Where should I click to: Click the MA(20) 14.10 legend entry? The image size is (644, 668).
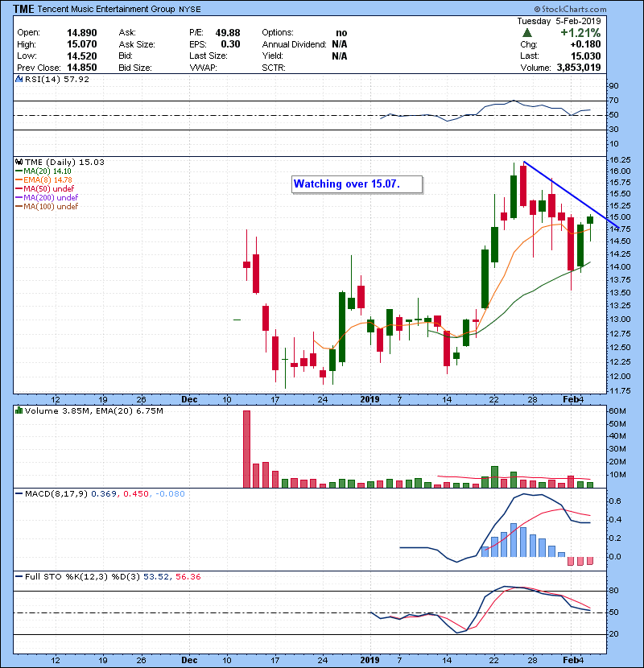click(x=43, y=171)
